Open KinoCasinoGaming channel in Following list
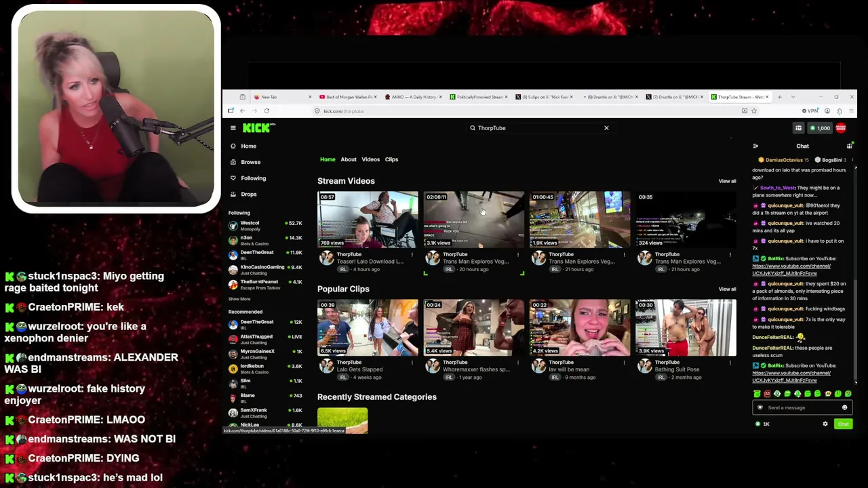Viewport: 868px width, 488px height. click(x=265, y=270)
